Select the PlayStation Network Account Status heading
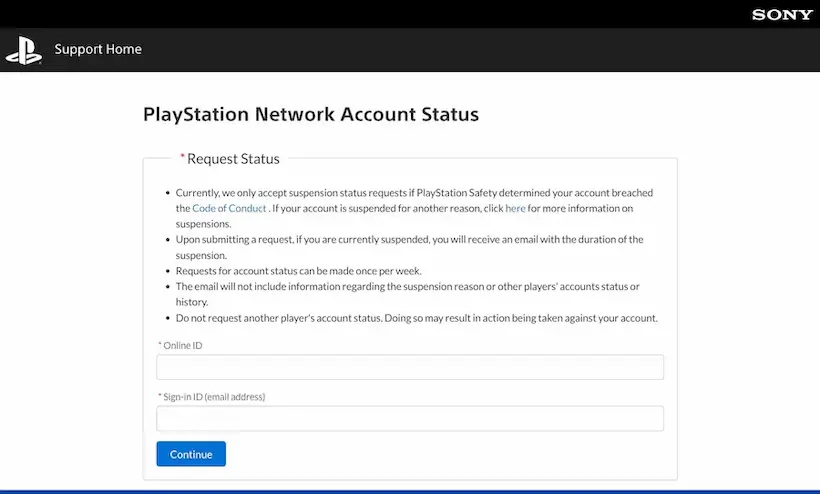Viewport: 820px width, 494px height. [311, 114]
